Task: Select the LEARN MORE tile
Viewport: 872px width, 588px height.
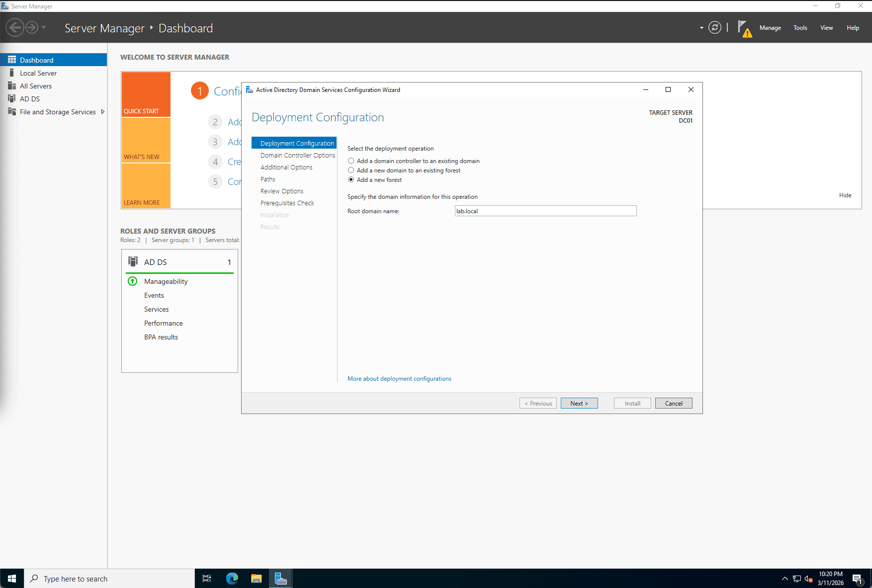Action: [x=146, y=186]
